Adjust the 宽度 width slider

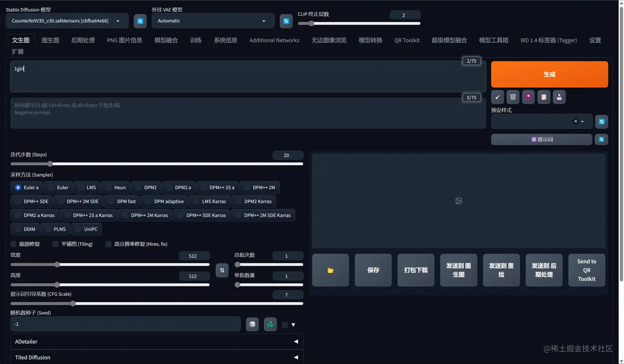pyautogui.click(x=110, y=264)
